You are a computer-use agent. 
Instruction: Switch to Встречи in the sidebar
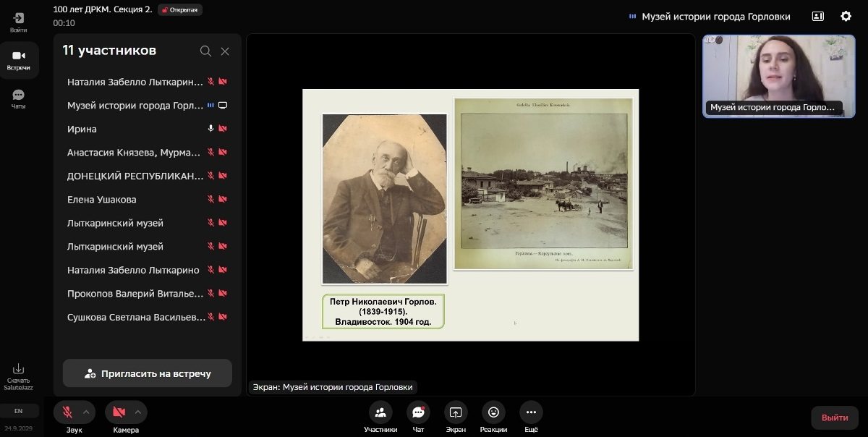click(x=18, y=60)
